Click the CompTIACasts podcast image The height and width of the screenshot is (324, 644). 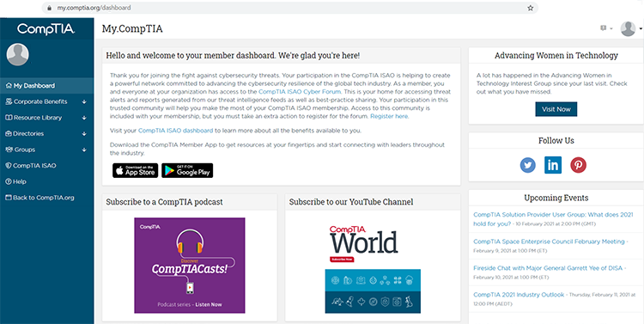(x=190, y=266)
